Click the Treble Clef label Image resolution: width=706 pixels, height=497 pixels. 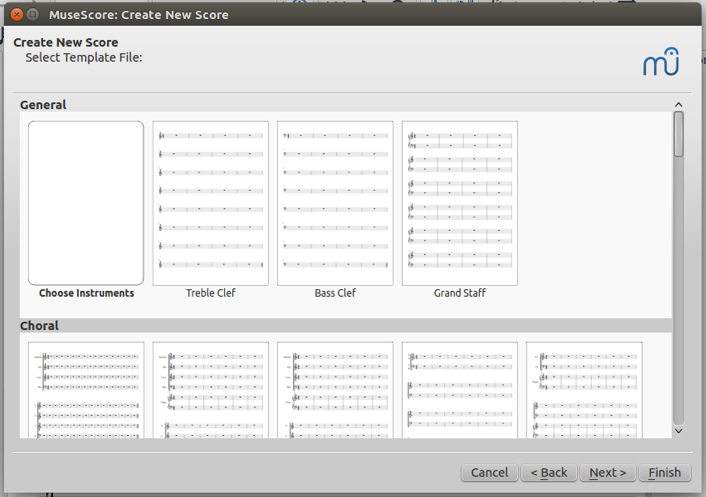click(x=211, y=293)
